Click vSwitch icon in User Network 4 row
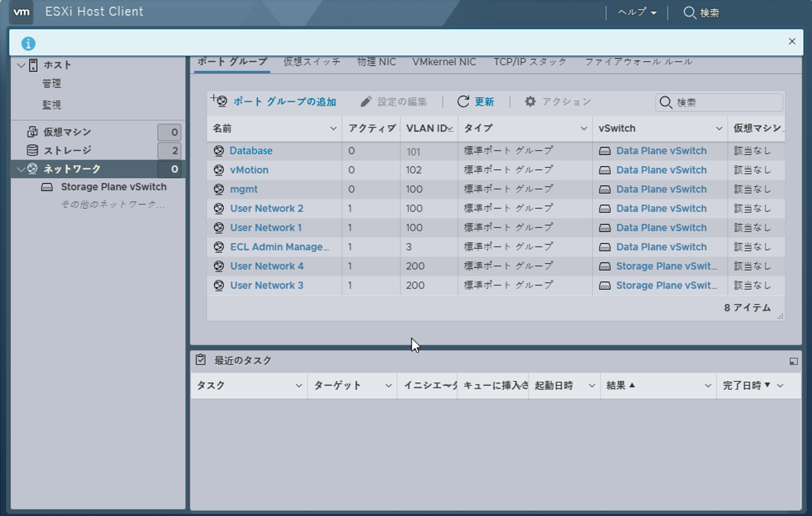 [605, 267]
